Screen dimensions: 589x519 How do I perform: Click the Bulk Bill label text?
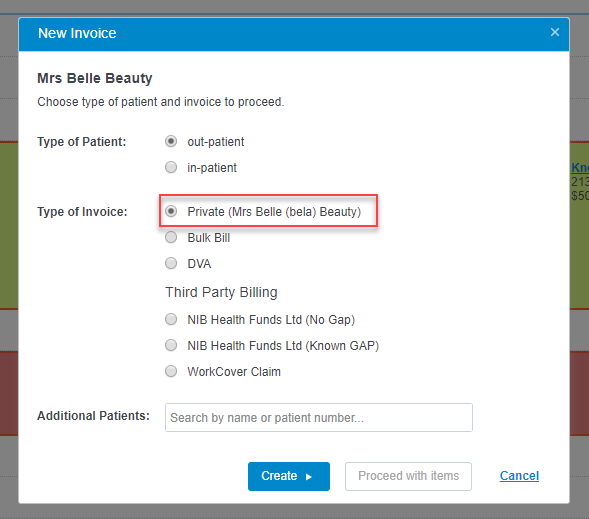[x=208, y=238]
